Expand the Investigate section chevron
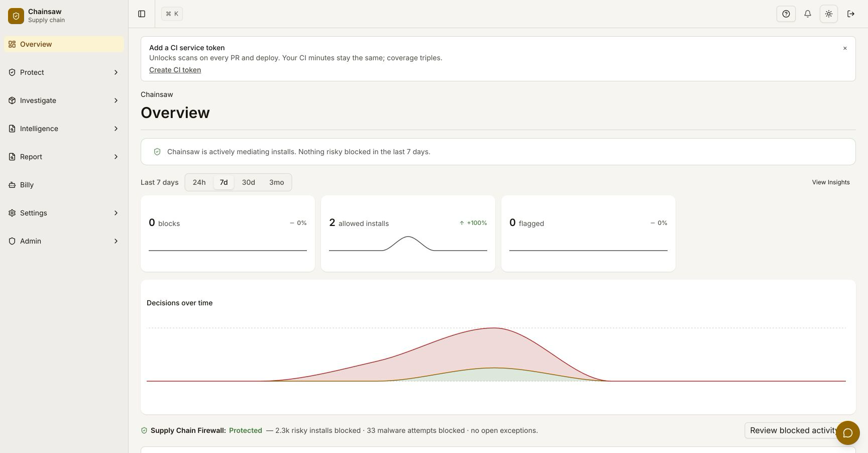 116,100
